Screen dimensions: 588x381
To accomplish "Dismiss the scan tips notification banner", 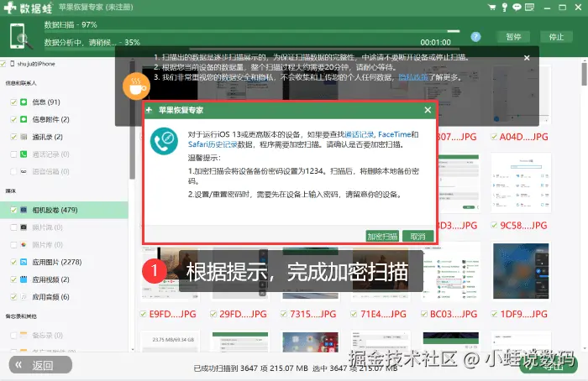I will [527, 58].
